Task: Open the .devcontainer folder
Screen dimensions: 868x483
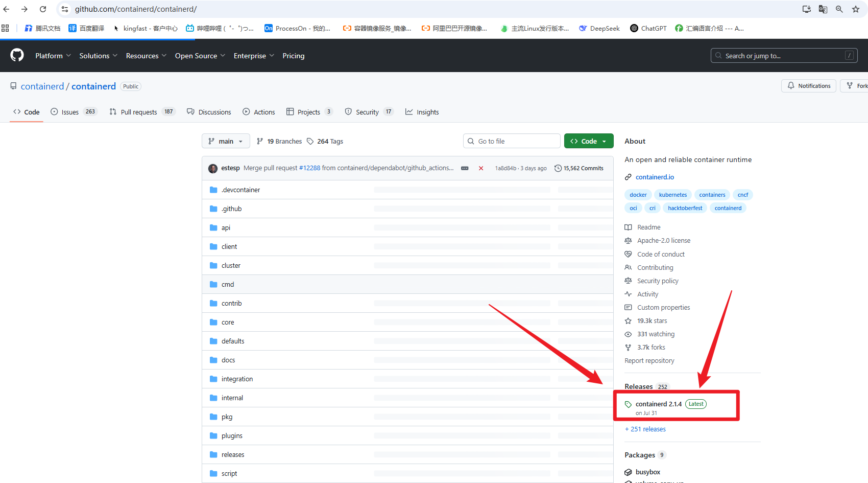Action: tap(240, 190)
